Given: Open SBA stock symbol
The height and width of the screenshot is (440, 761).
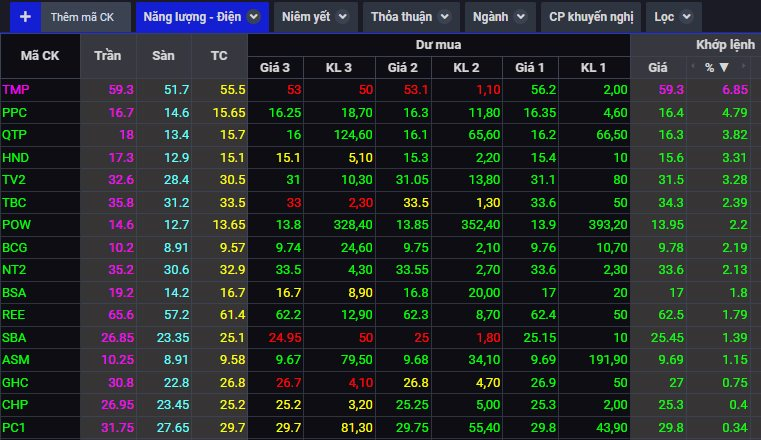Looking at the screenshot, I should 14,338.
